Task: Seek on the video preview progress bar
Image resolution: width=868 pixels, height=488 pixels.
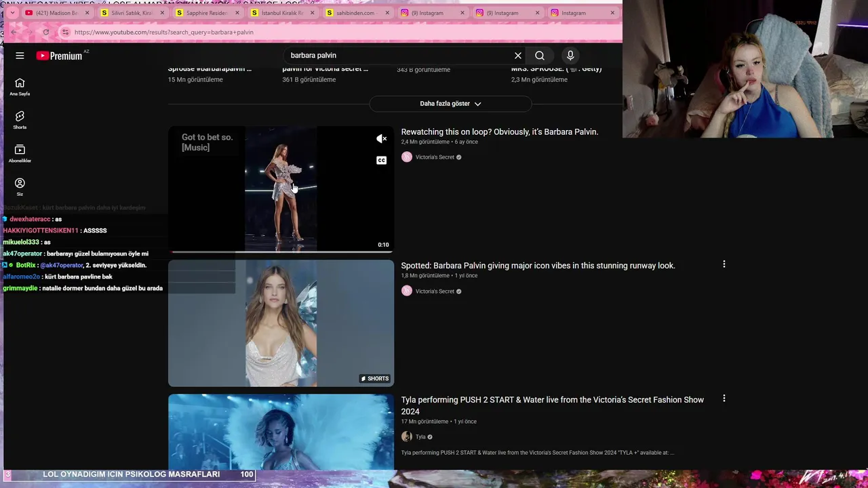Action: (x=281, y=251)
